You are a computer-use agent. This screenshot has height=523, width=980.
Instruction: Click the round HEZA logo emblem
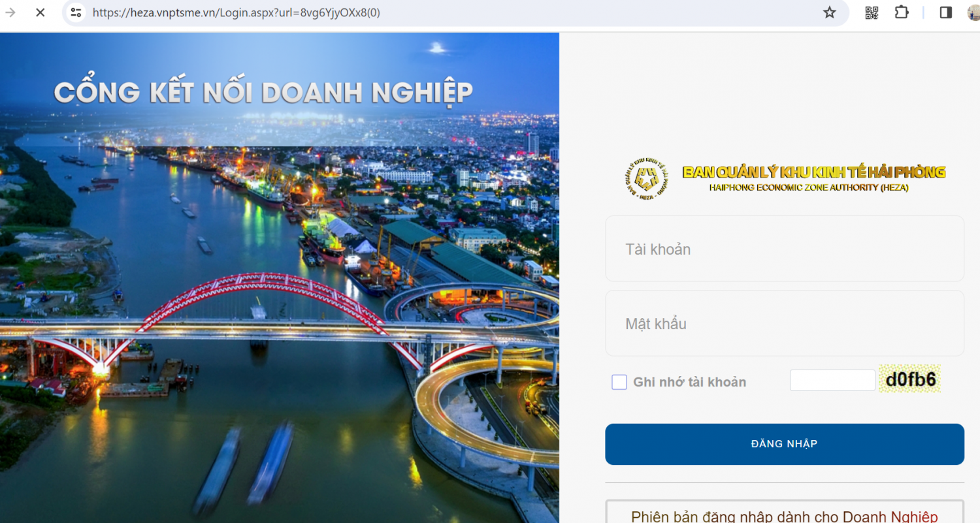click(646, 179)
